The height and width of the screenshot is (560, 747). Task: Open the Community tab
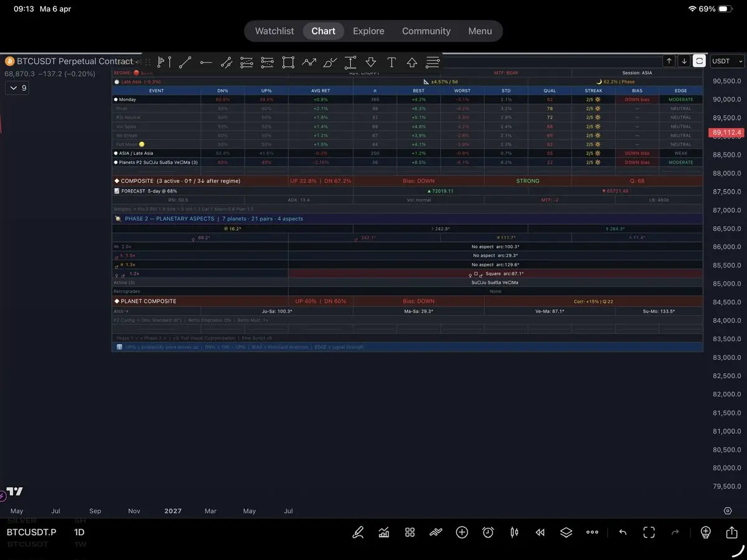[426, 31]
